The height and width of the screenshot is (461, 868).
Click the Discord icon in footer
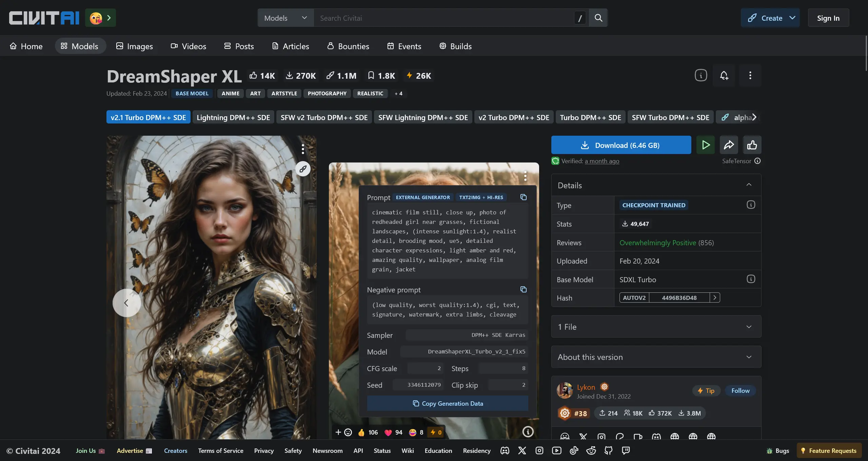(505, 450)
